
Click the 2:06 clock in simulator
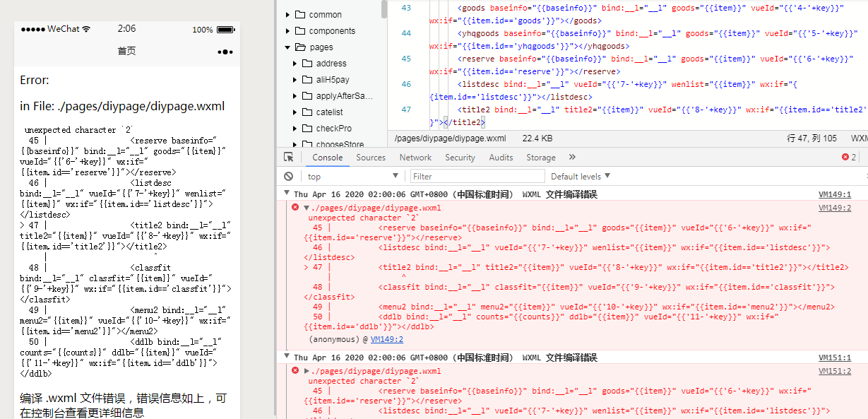[x=127, y=29]
